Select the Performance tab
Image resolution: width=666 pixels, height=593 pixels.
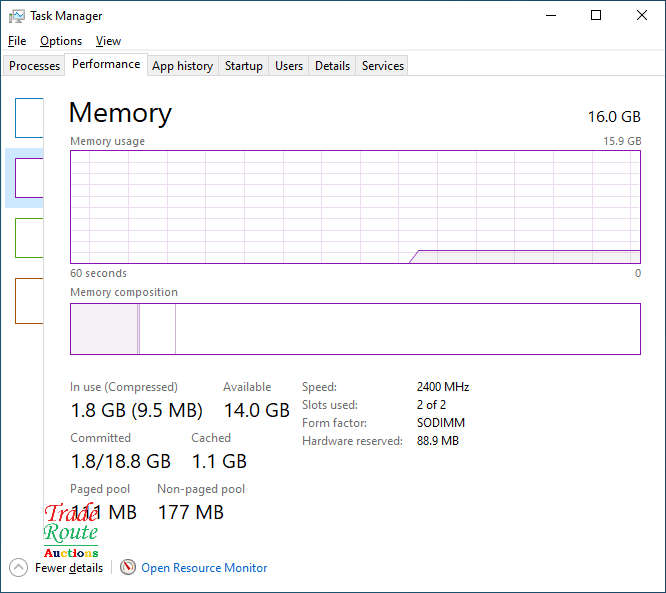tap(106, 64)
